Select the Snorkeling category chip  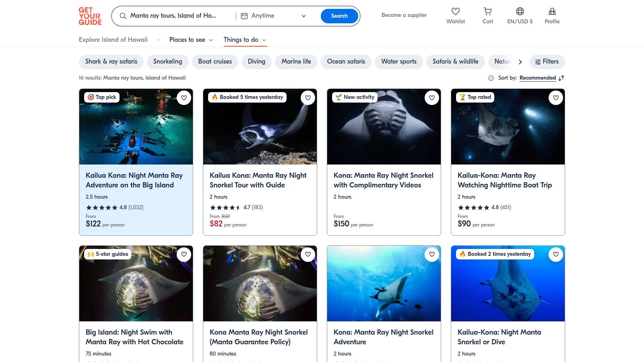(x=167, y=62)
